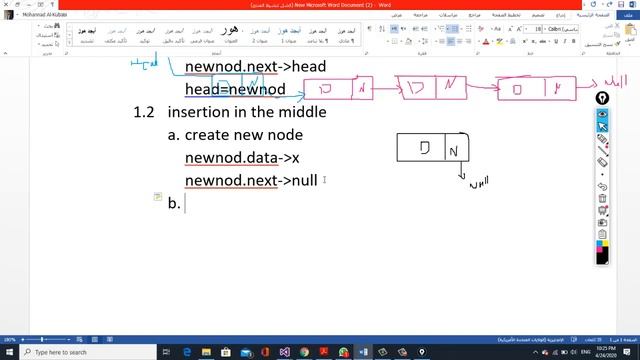
Task: Select the marker pen tool in annotation toolbar
Action: pyautogui.click(x=602, y=139)
